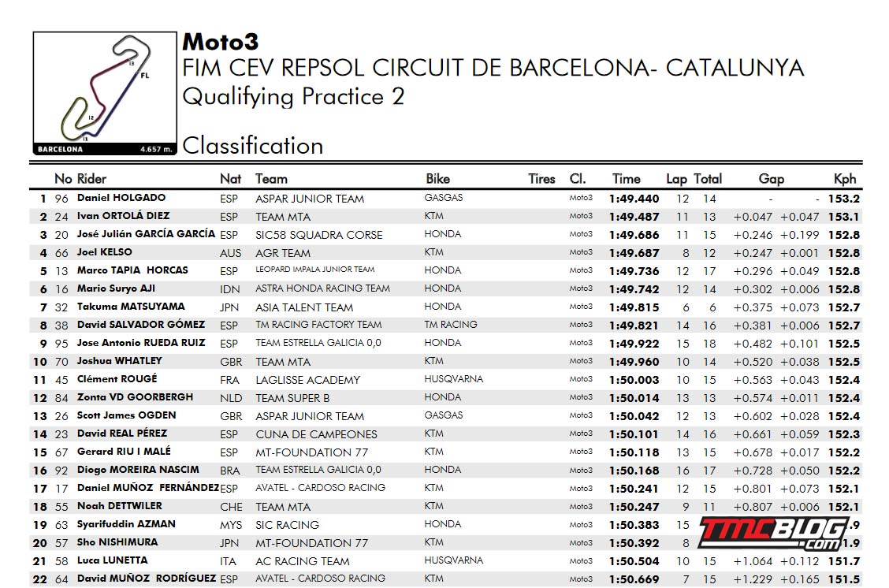Screen dimensions: 889x588
Task: Click the Kph column header
Action: 845,179
